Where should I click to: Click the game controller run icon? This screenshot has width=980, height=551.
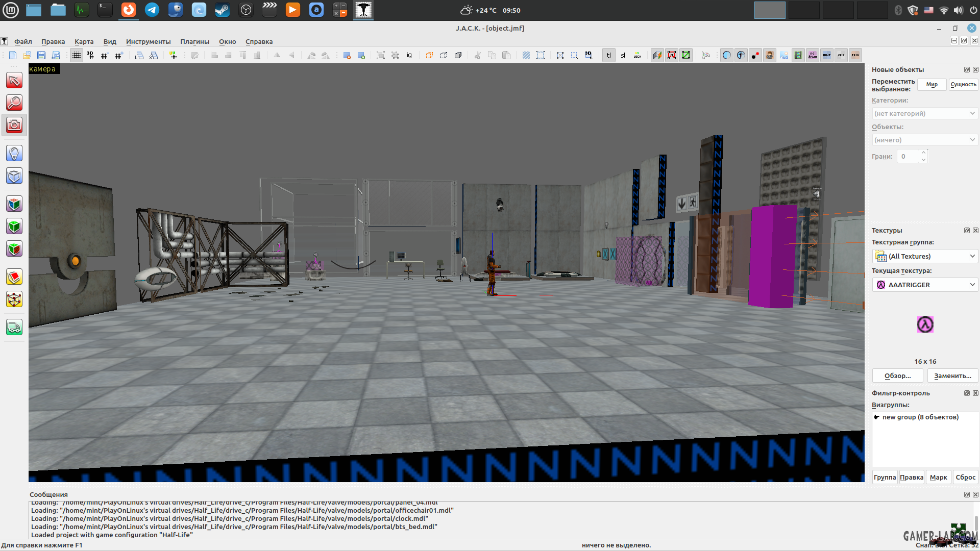pos(706,56)
